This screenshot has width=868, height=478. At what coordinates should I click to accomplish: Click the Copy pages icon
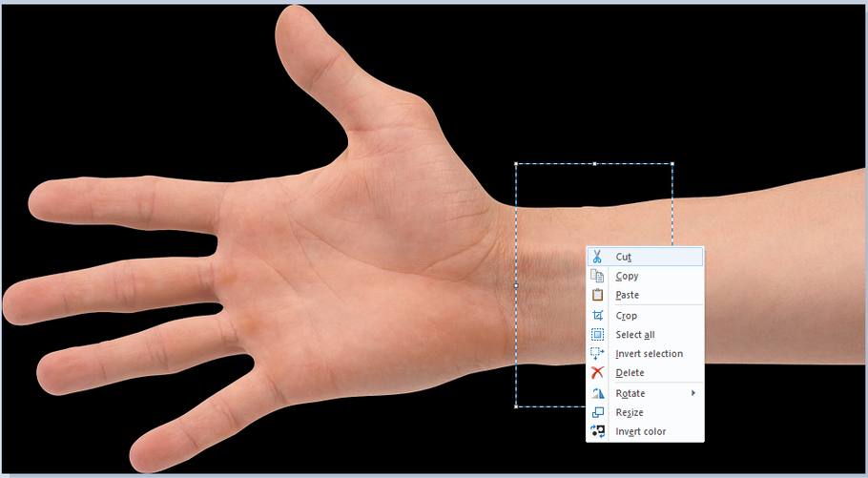coord(597,276)
